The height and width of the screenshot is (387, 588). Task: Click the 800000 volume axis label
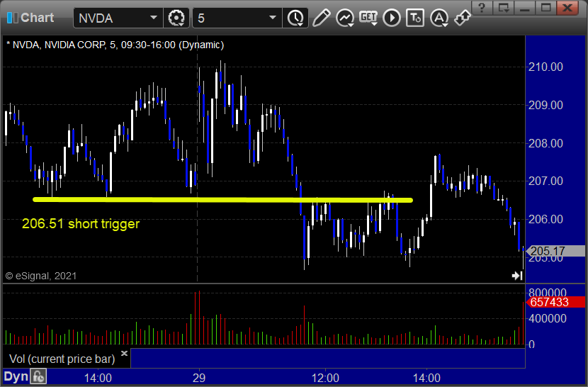pos(547,292)
